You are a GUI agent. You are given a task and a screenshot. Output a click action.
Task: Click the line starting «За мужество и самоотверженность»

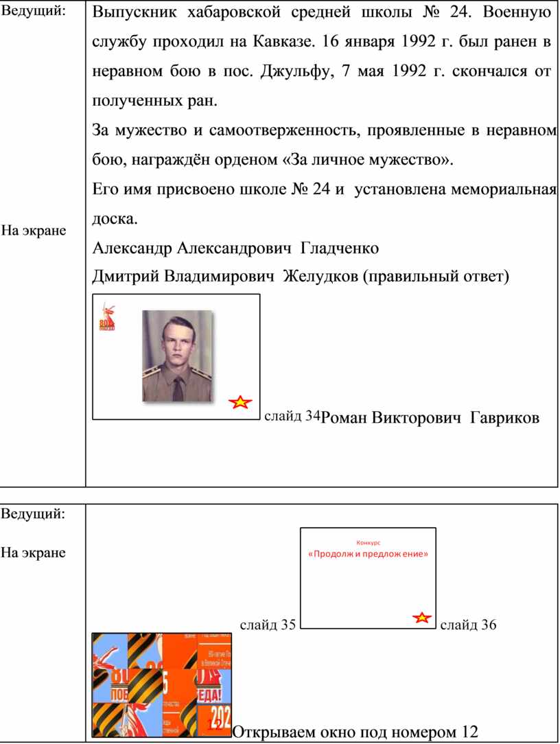324,130
